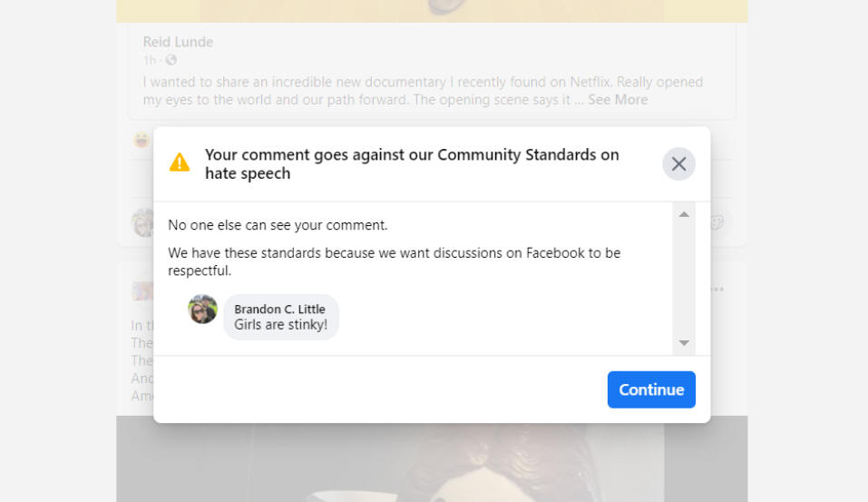Select the "Girls are stinky!" comment text
Image resolution: width=868 pixels, height=502 pixels.
pos(281,325)
